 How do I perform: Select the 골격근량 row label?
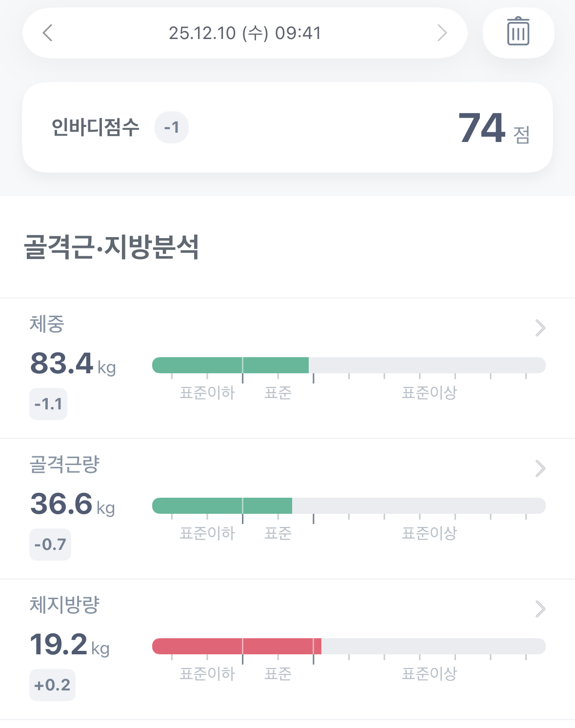(x=64, y=465)
